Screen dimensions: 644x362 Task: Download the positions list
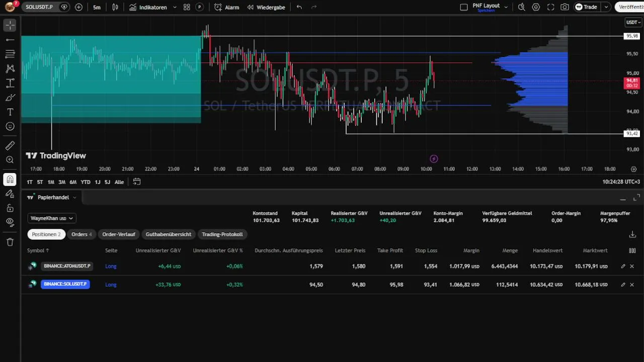point(632,234)
